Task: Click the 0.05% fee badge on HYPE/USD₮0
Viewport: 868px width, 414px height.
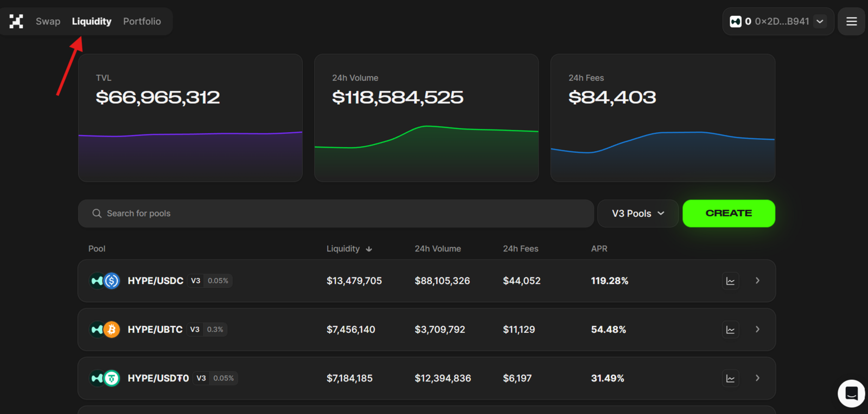Action: pos(224,378)
